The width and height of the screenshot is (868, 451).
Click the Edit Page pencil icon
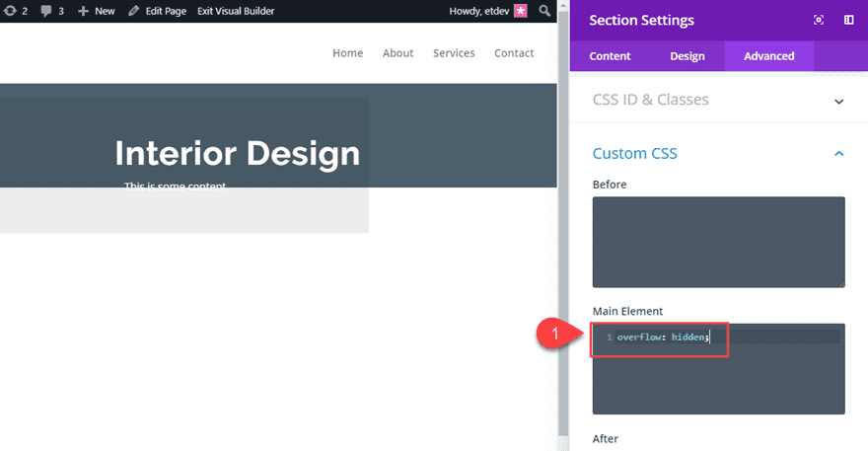[133, 11]
